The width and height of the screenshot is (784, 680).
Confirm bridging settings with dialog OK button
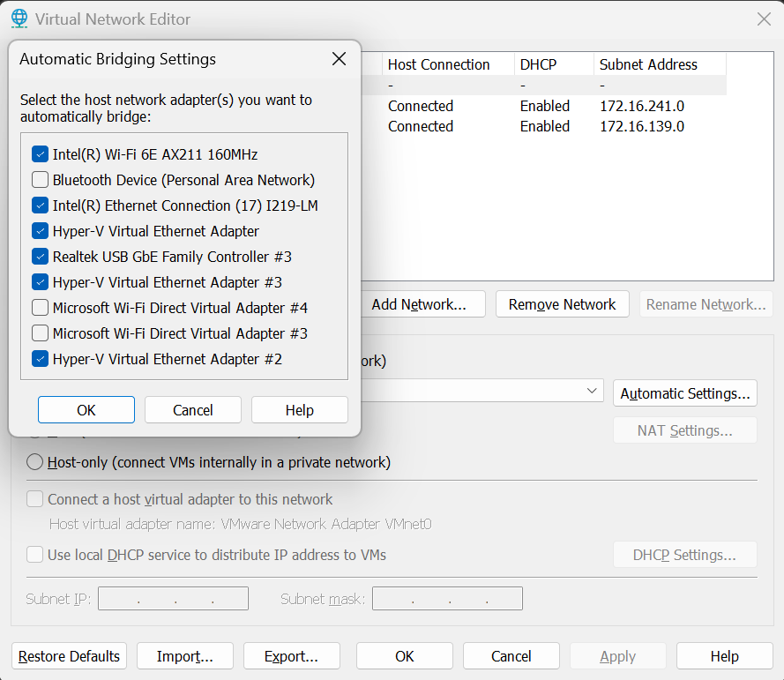coord(86,410)
